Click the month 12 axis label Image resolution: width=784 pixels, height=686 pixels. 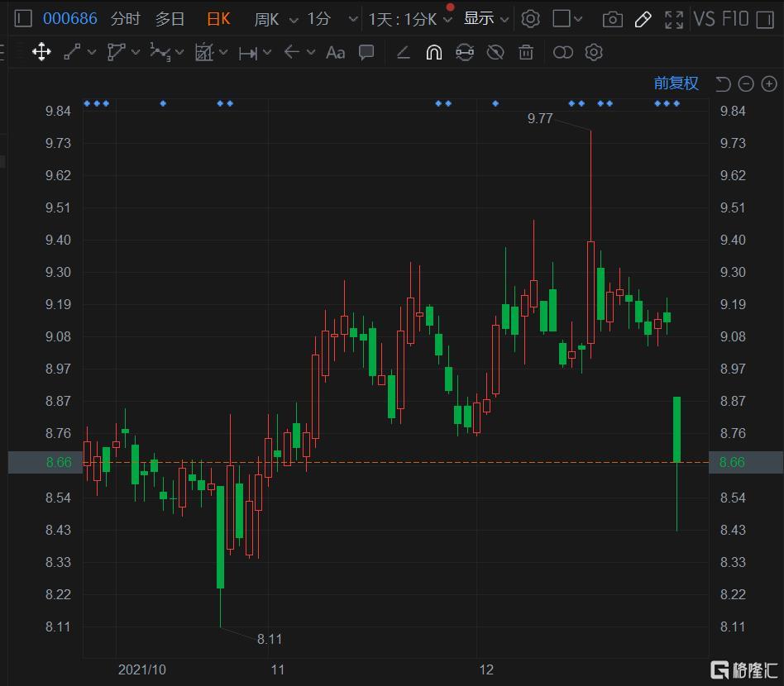[x=486, y=669]
